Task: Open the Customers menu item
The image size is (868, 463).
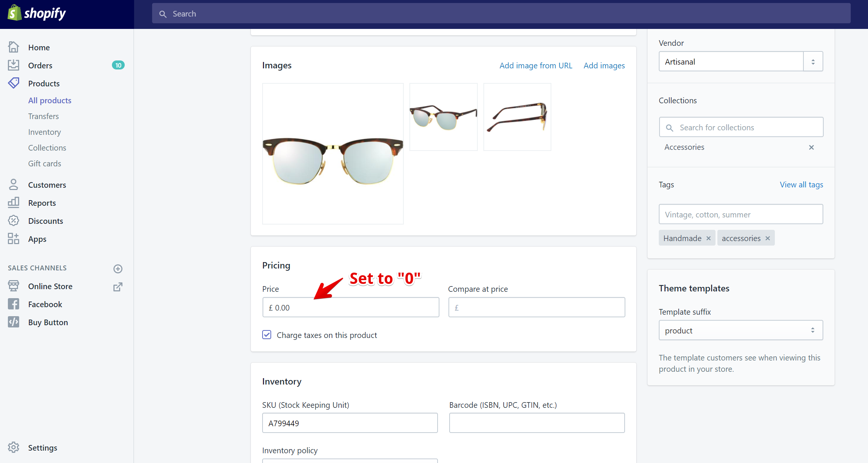Action: point(47,185)
